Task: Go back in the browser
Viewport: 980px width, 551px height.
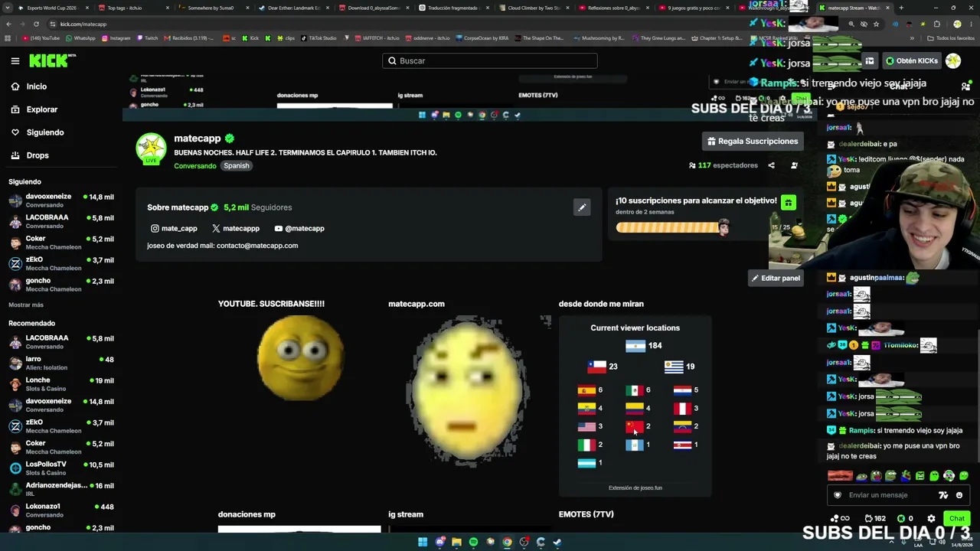Action: tap(8, 24)
